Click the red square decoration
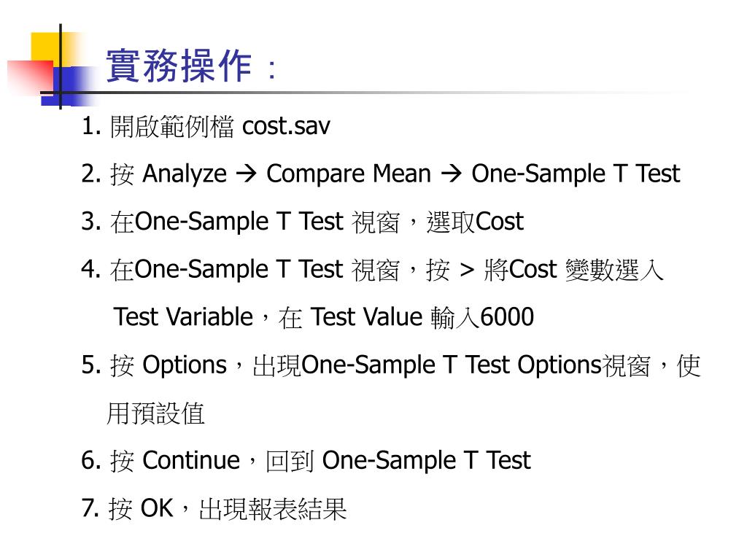Screen dimensions: 747x560 [x=29, y=77]
